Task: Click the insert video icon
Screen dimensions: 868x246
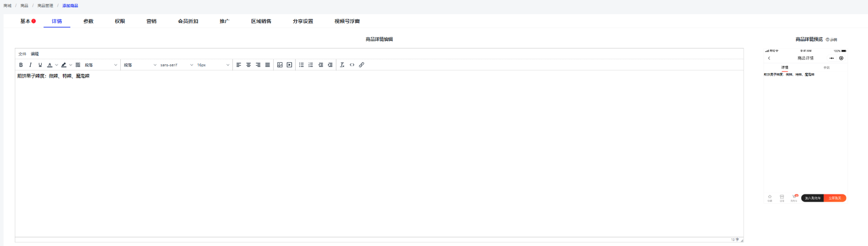Action: 290,65
